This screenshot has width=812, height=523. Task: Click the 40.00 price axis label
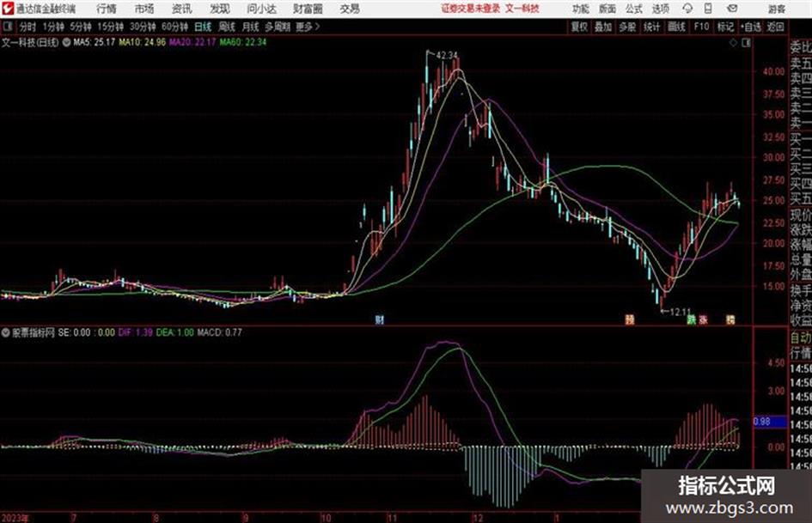773,72
